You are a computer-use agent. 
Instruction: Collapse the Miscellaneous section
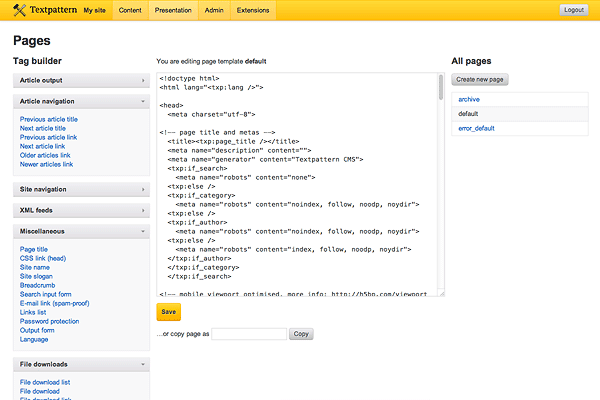pos(80,231)
